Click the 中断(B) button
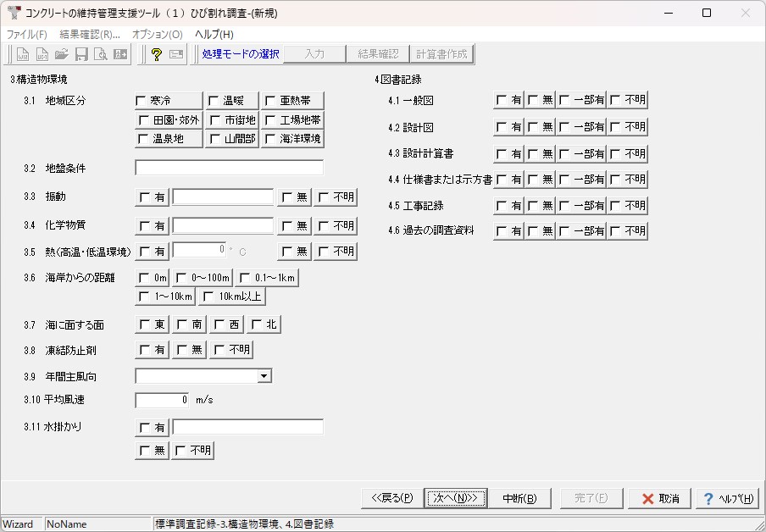 click(519, 498)
